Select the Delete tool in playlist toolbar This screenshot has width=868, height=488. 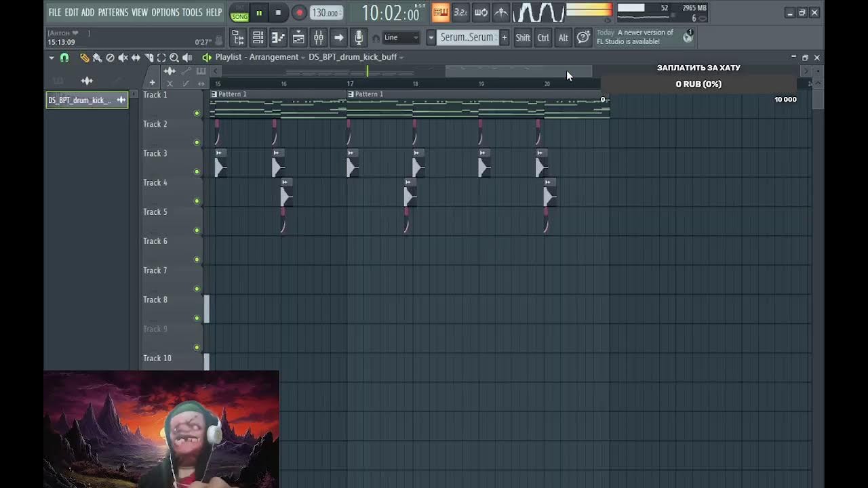tap(110, 58)
